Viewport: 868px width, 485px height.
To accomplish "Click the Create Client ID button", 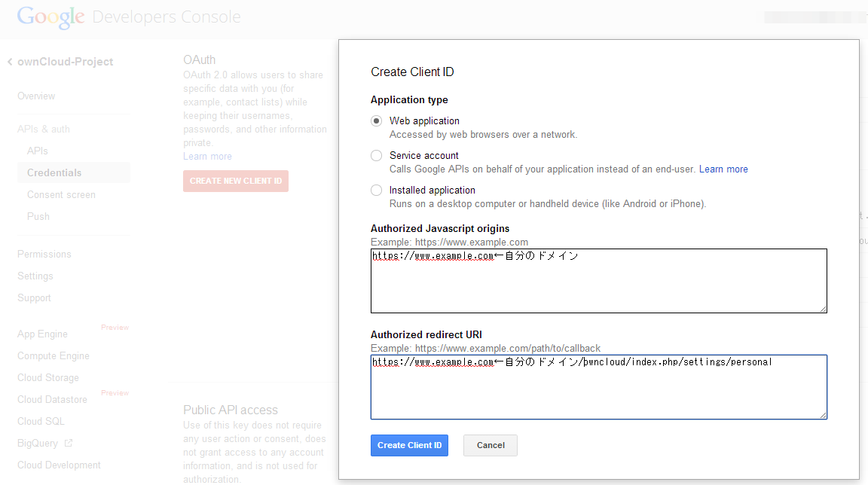I will coord(409,445).
